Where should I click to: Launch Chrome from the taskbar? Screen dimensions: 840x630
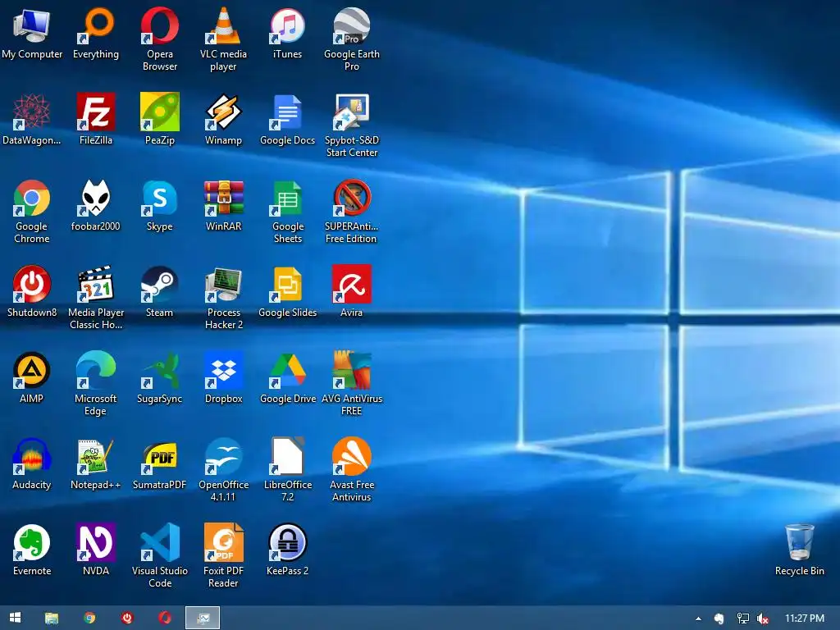[x=89, y=618]
